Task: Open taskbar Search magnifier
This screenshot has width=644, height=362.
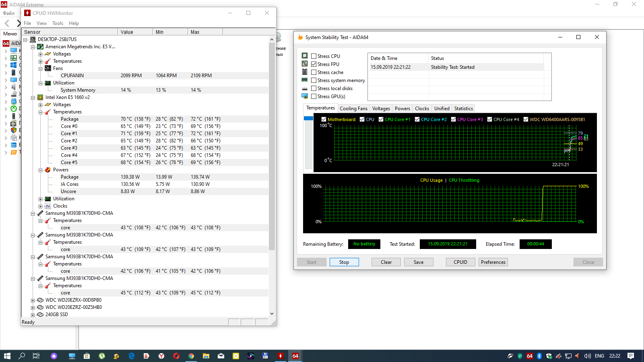Action: tap(22, 356)
